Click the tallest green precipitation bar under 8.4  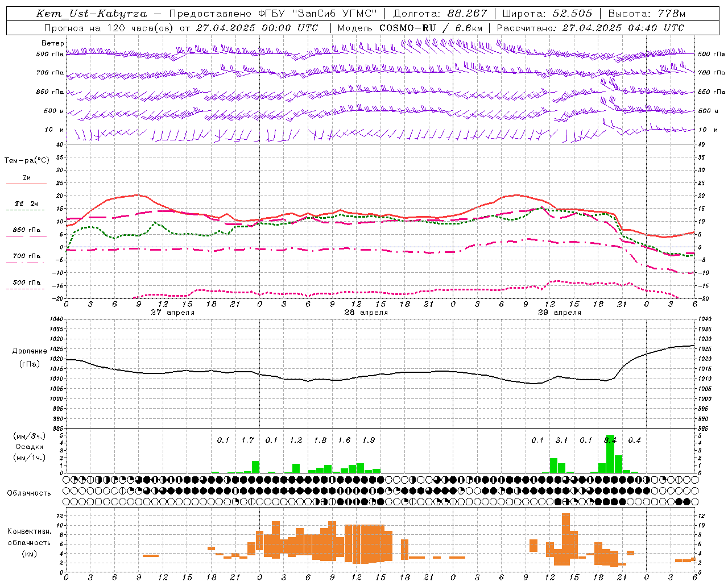(610, 454)
